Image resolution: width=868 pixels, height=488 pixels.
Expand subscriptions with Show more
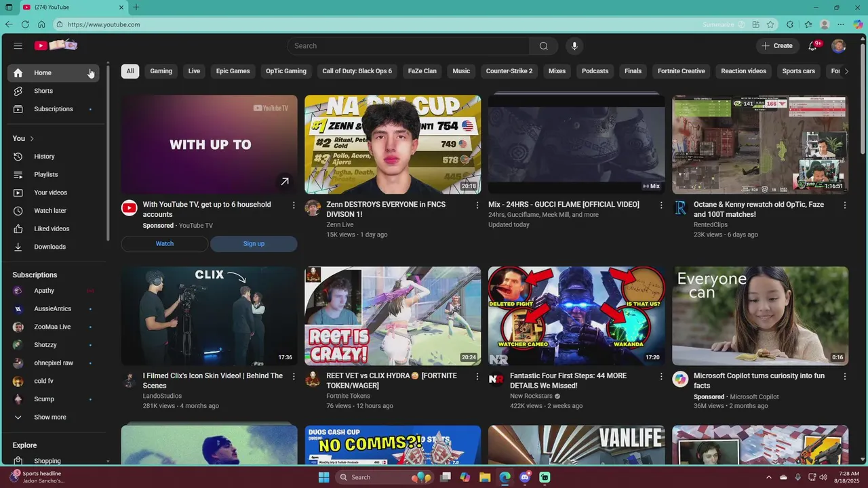pyautogui.click(x=53, y=418)
